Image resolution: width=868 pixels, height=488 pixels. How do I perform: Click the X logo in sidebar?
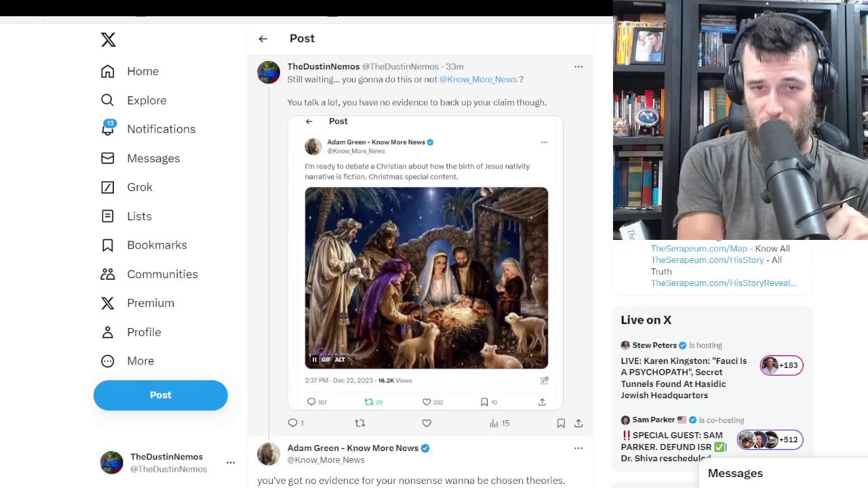coord(108,39)
